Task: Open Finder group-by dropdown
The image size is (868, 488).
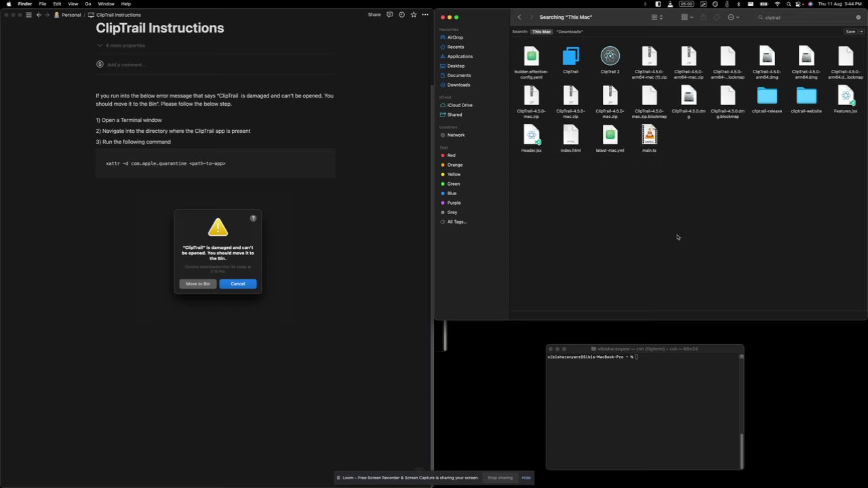Action: pyautogui.click(x=686, y=18)
